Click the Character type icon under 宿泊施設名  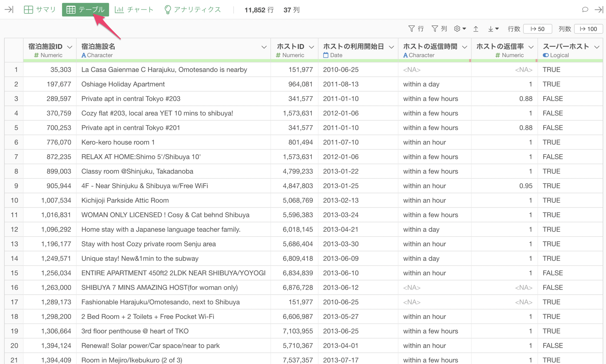(84, 55)
